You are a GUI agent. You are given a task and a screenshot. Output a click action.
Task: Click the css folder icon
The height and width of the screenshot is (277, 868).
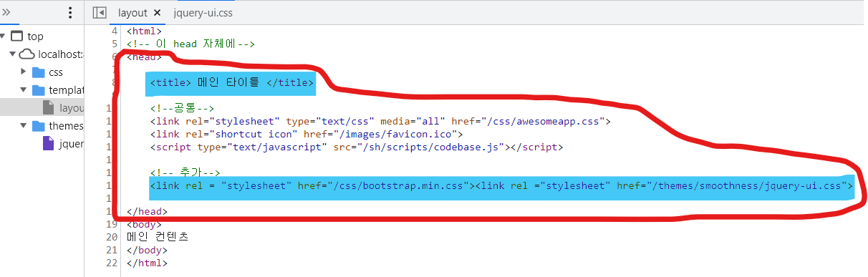coord(38,72)
